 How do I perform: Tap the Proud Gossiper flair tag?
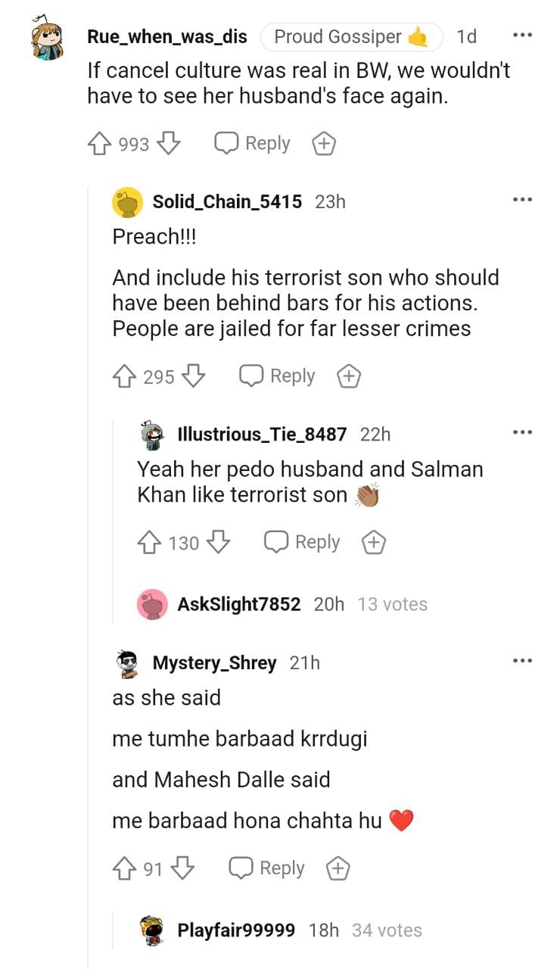[351, 36]
